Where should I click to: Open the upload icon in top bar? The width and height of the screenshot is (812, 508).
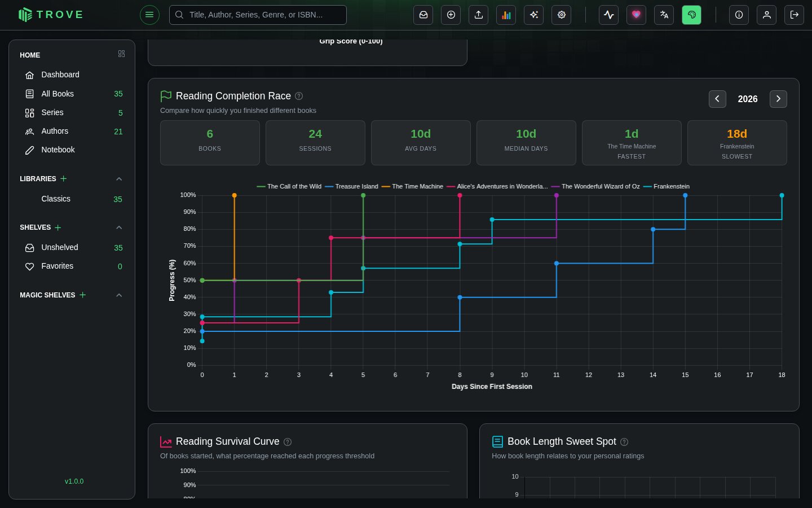[x=479, y=15]
